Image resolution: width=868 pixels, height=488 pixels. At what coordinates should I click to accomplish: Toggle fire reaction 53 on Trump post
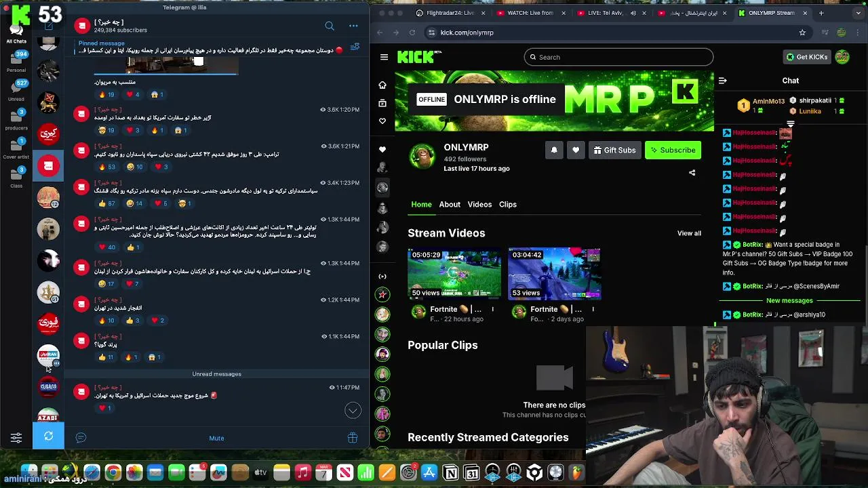point(108,167)
